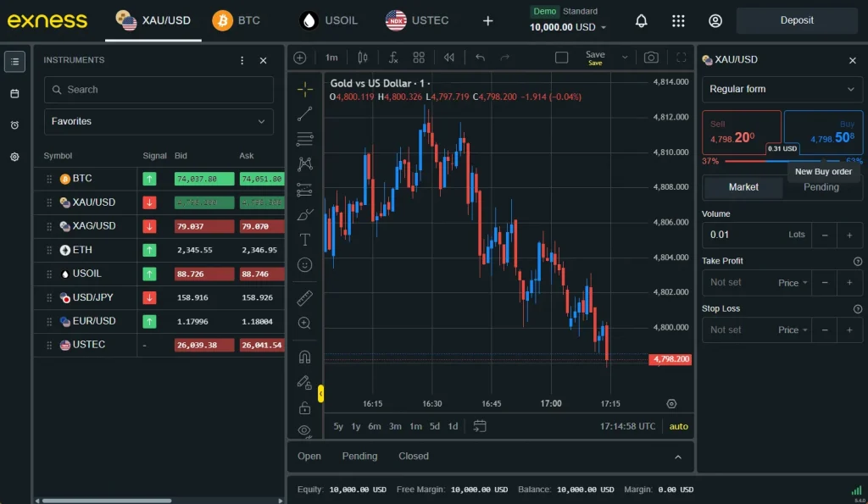The image size is (868, 504).
Task: Open the Closed positions tab
Action: [414, 457]
